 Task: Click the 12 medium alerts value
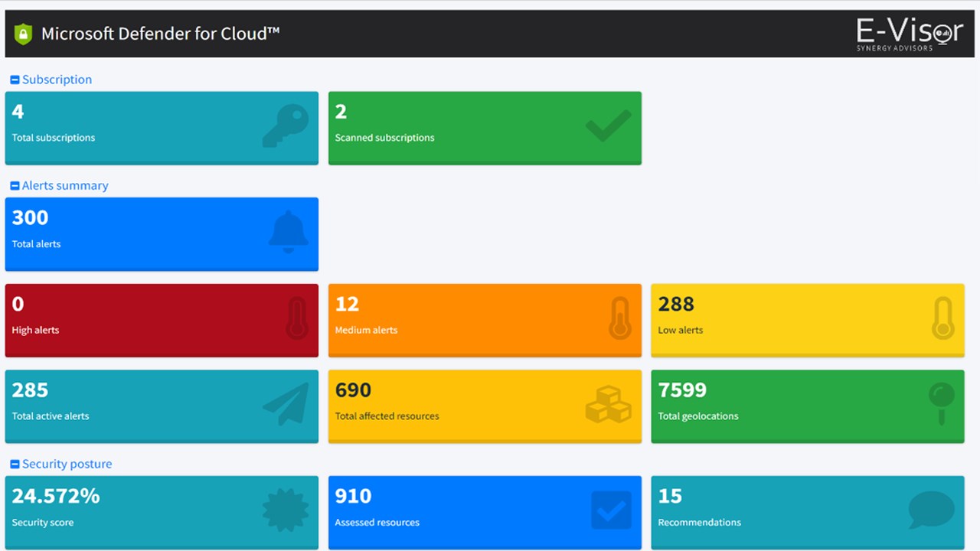coord(347,304)
